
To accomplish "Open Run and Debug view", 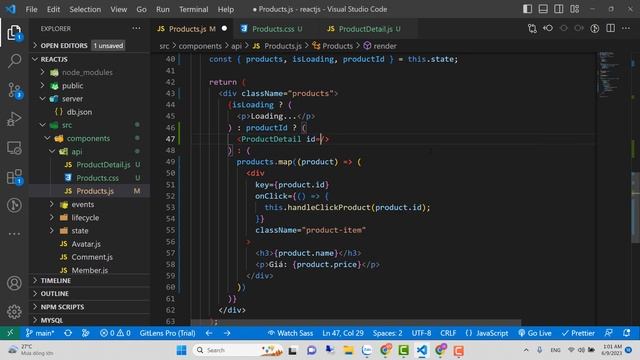I will pos(14,119).
